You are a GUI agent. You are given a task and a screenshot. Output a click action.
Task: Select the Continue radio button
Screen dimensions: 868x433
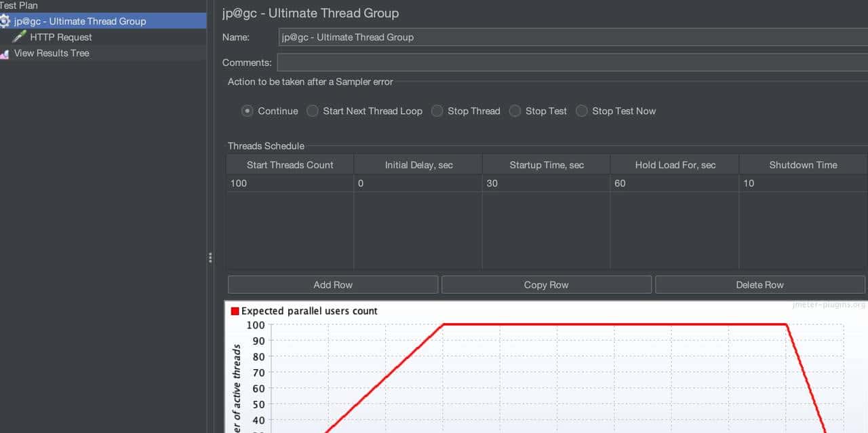point(248,111)
